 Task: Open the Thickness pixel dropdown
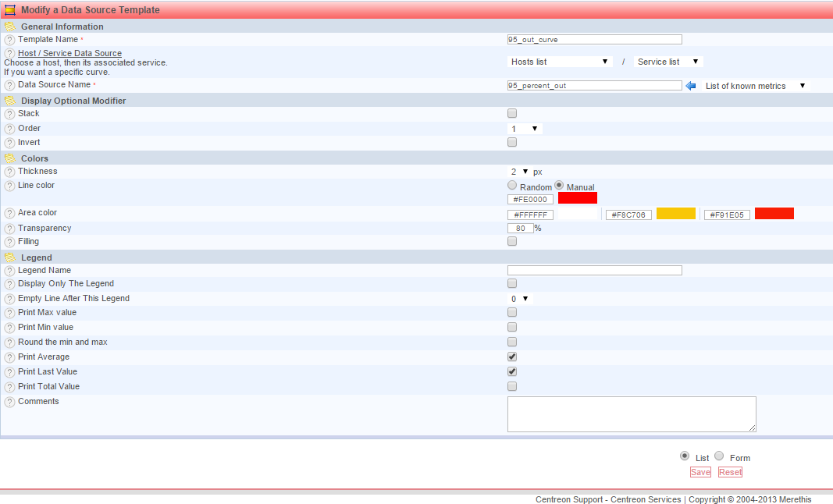pos(519,172)
